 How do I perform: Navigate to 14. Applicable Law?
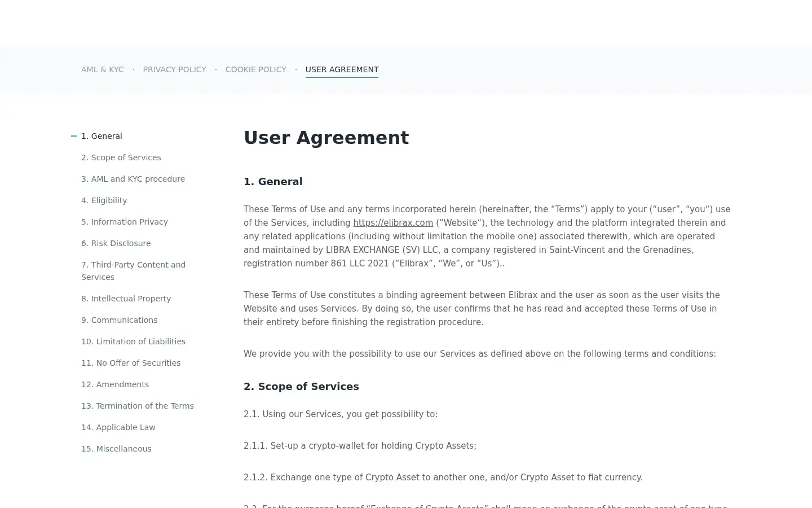tap(118, 427)
